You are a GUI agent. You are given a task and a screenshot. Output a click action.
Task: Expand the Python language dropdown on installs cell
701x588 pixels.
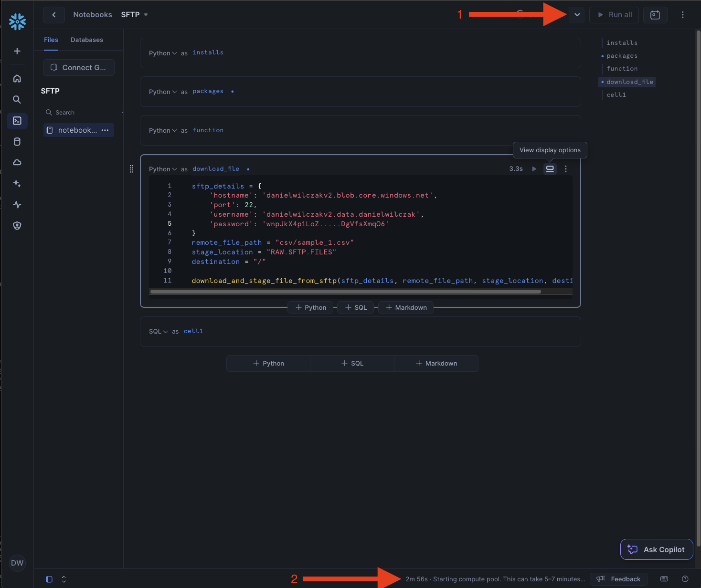point(163,53)
